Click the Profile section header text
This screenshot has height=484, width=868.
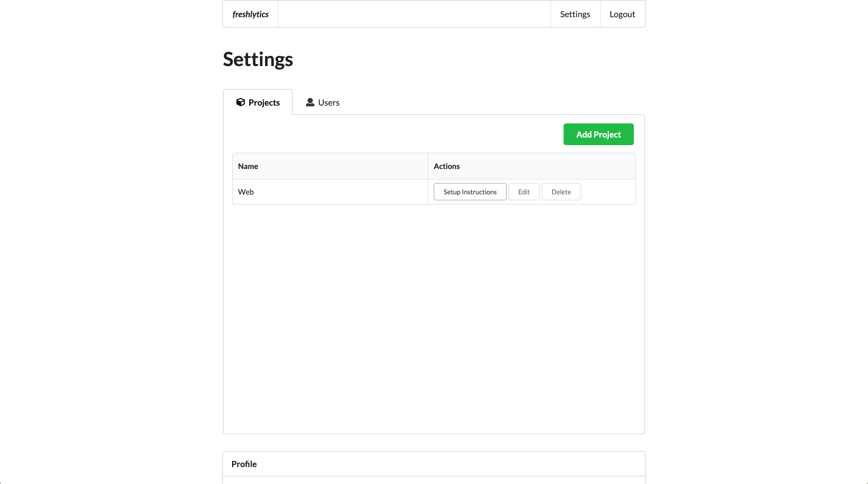tap(244, 464)
